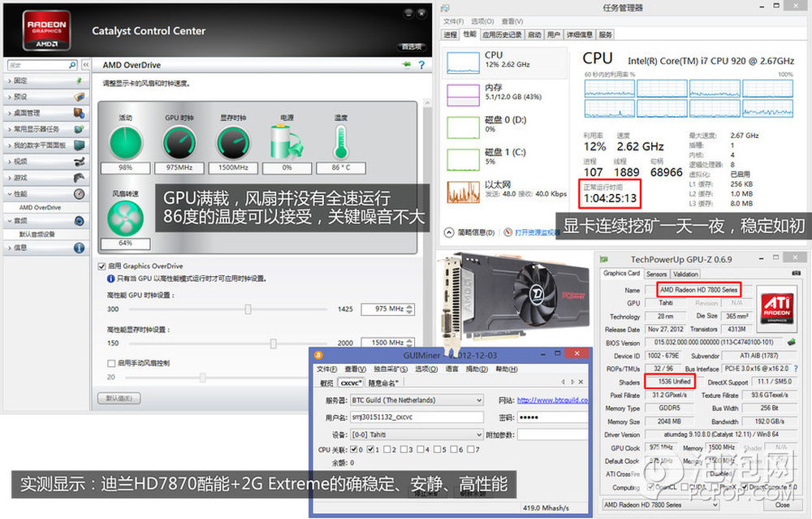Close the current GUIMiner tab with X

tap(581, 382)
